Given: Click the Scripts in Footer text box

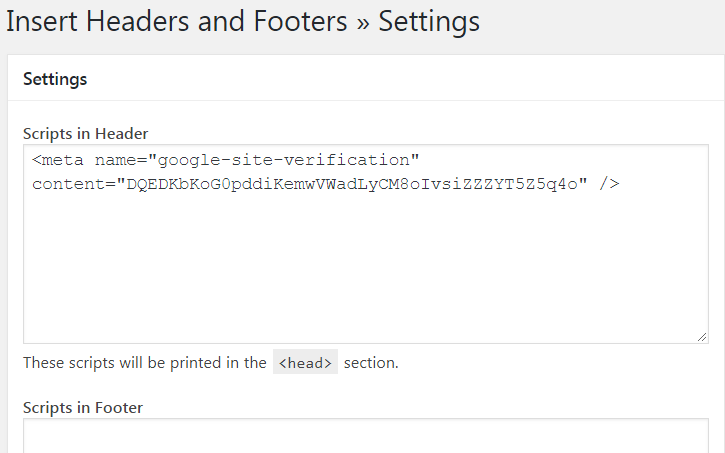Looking at the screenshot, I should click(x=365, y=436).
